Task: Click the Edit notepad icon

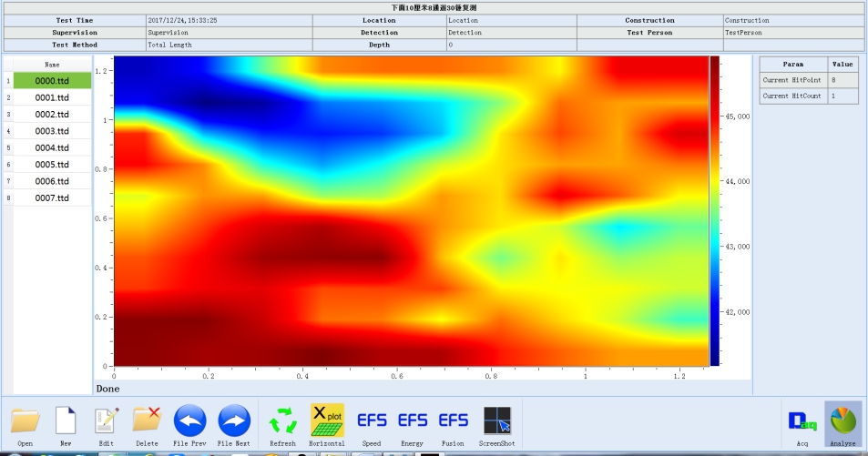Action: point(107,421)
